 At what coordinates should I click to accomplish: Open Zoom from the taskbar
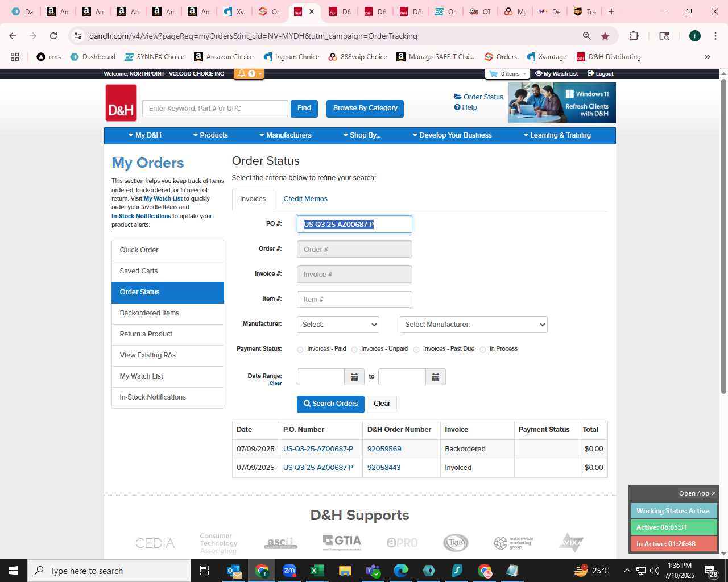pos(289,571)
